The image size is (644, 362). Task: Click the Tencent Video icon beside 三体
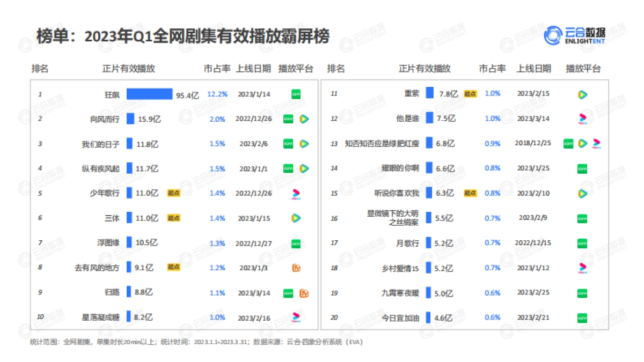coord(296,218)
